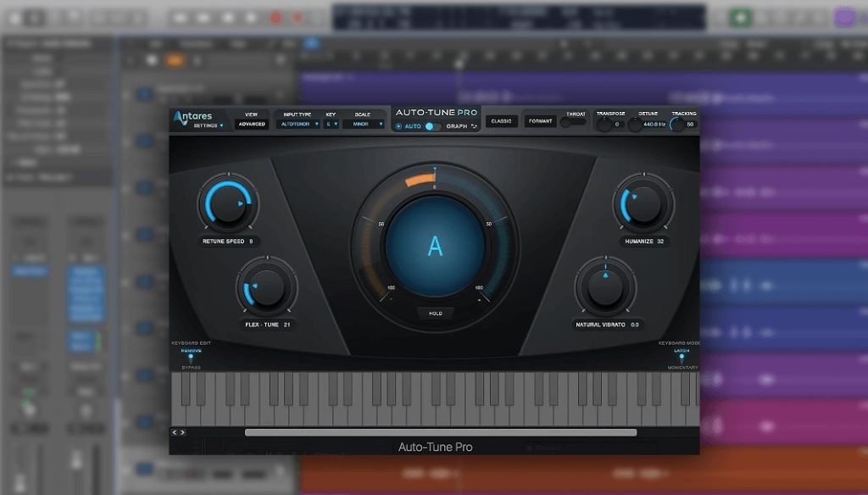Screen dimensions: 868x495
Task: Toggle the Auto/Graph mode switch
Action: pos(432,126)
